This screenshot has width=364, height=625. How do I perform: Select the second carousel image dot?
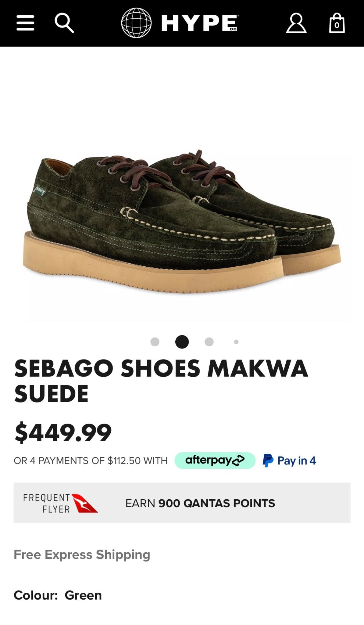tap(182, 342)
